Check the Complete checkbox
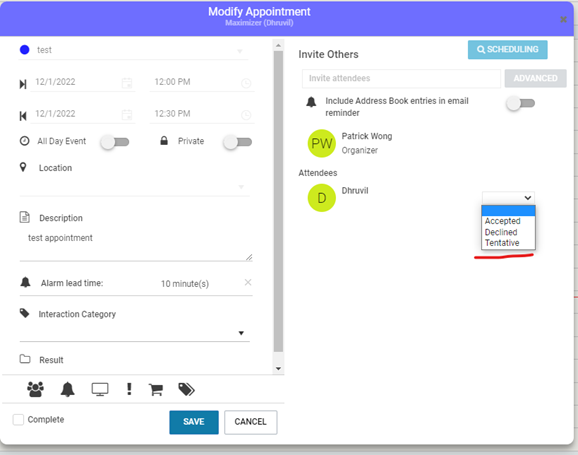 pos(18,420)
